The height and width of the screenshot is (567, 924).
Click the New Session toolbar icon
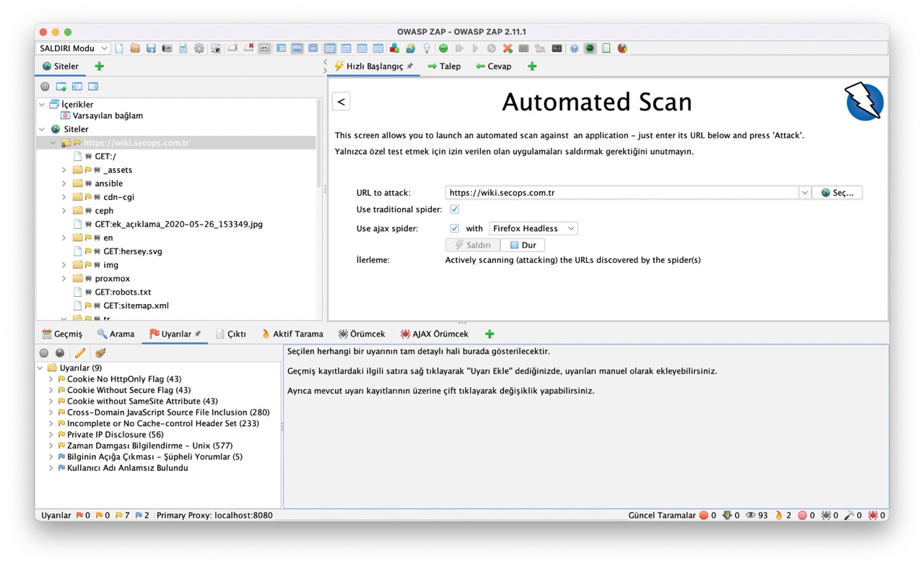pos(119,48)
